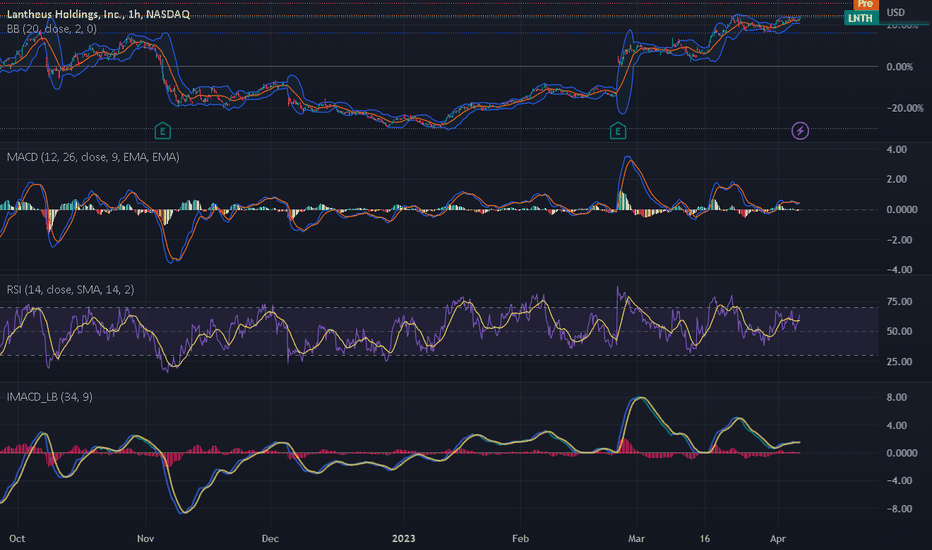The image size is (932, 550).
Task: Click the Dec label on time axis
Action: pyautogui.click(x=270, y=539)
